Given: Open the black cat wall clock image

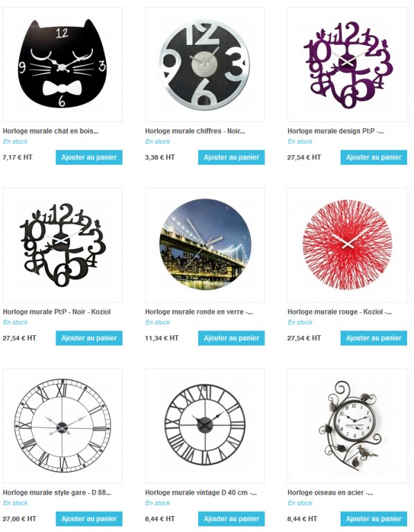Looking at the screenshot, I should [62, 64].
